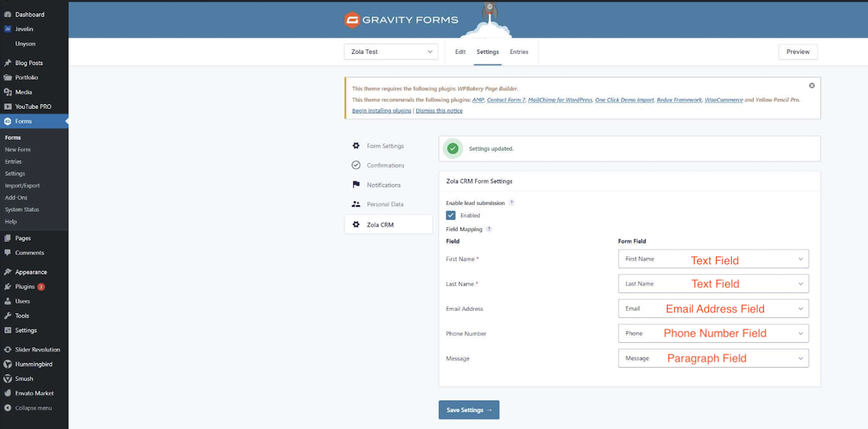Open the Zola Test form selector
This screenshot has width=868, height=429.
(x=391, y=51)
